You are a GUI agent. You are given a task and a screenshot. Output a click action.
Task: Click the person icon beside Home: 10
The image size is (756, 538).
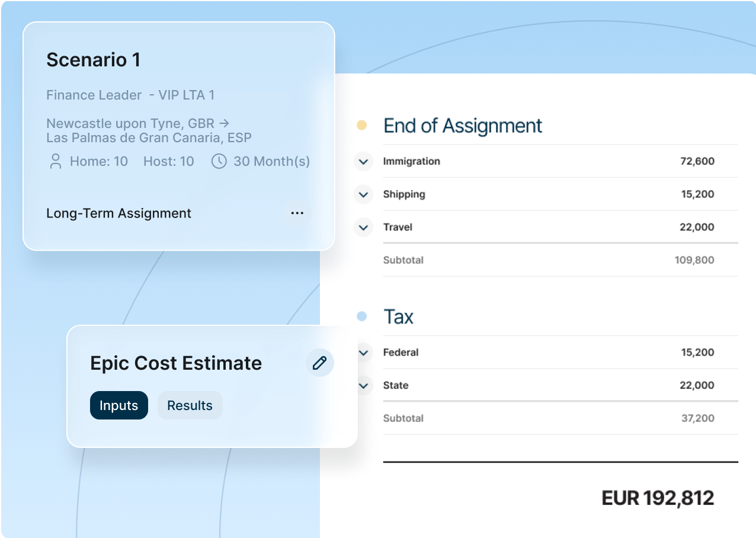click(56, 161)
